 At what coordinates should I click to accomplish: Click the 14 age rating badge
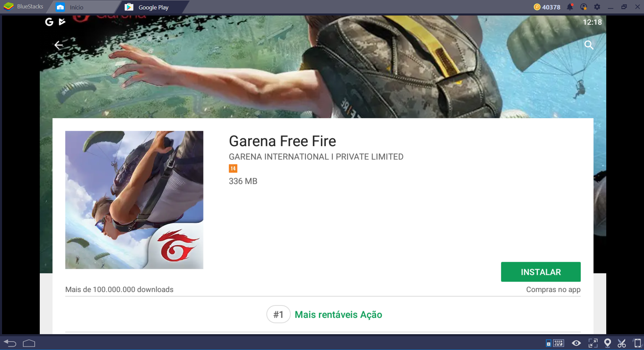click(233, 168)
